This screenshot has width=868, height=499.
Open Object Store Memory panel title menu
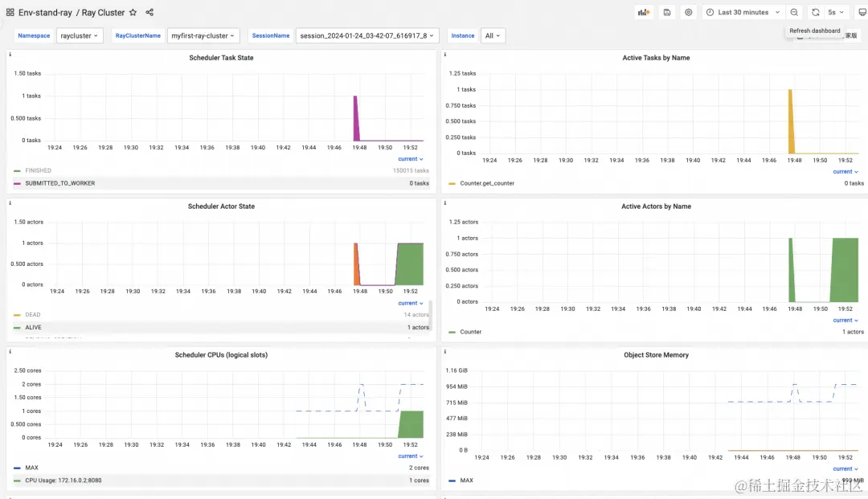656,355
